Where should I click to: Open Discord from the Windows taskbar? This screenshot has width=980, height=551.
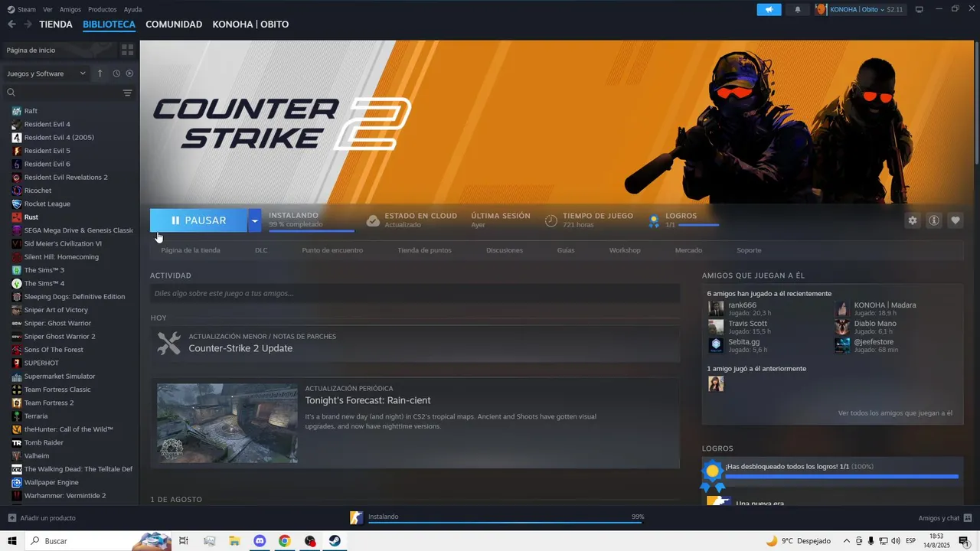tap(259, 541)
